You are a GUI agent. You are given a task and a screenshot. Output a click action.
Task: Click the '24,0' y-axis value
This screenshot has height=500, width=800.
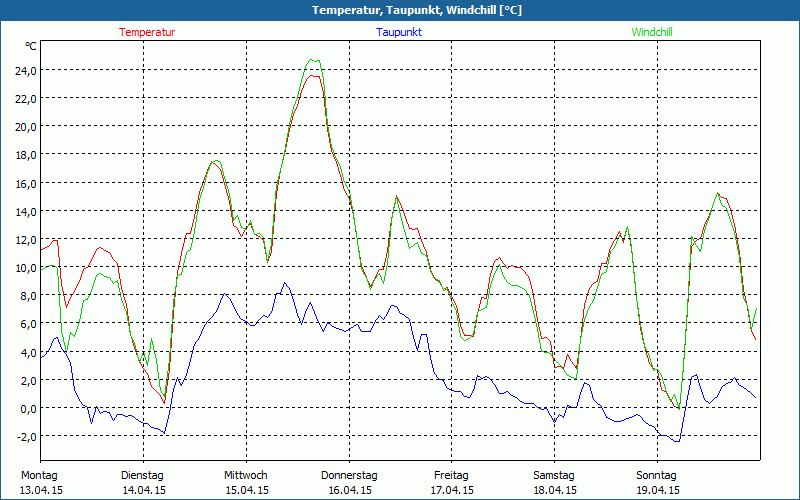[26, 70]
